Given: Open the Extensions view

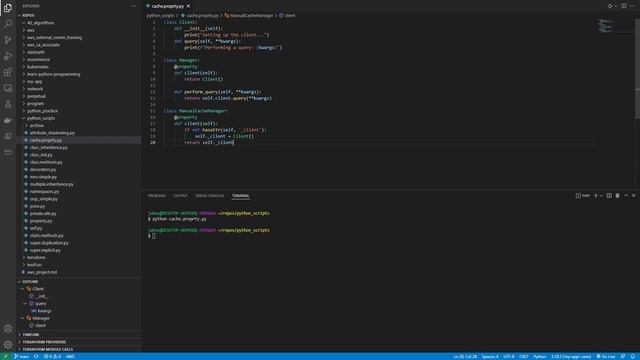Looking at the screenshot, I should (8, 72).
